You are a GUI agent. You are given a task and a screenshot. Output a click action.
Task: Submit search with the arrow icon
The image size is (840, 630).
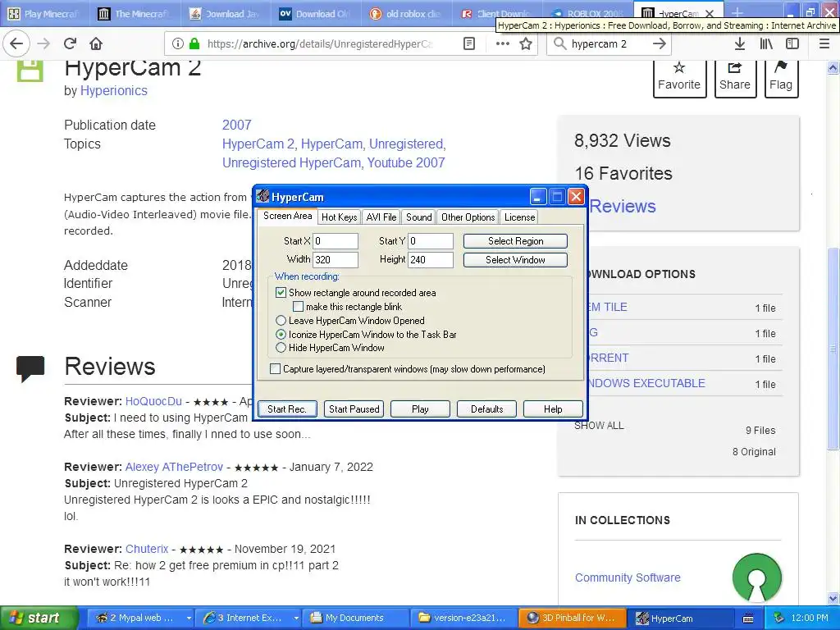point(660,43)
